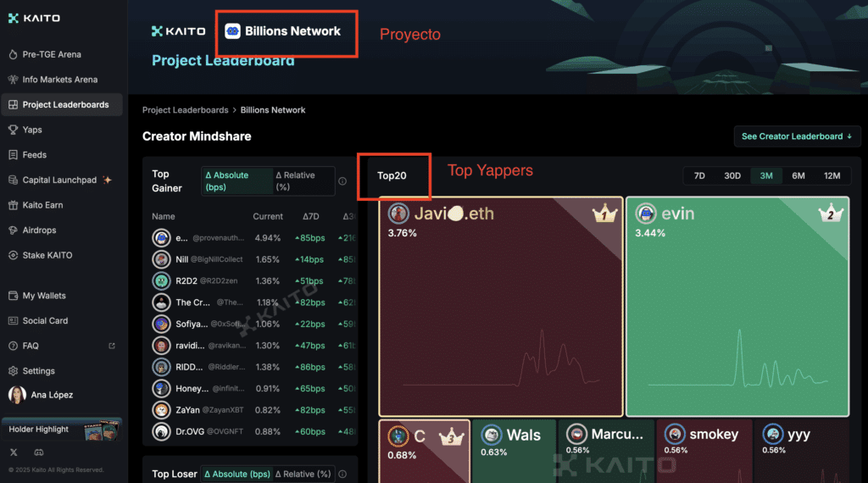Open the Wals mindshare tile
868x483 pixels.
pos(515,451)
